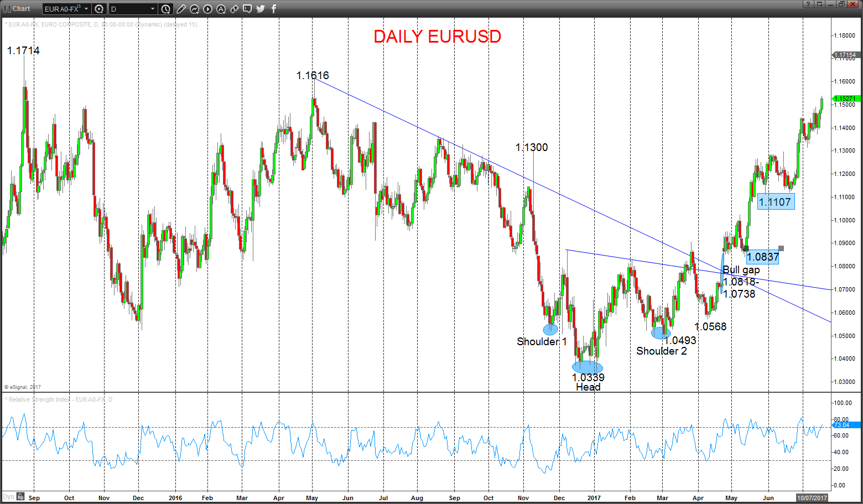
Task: Open the time template clock icon
Action: (166, 9)
